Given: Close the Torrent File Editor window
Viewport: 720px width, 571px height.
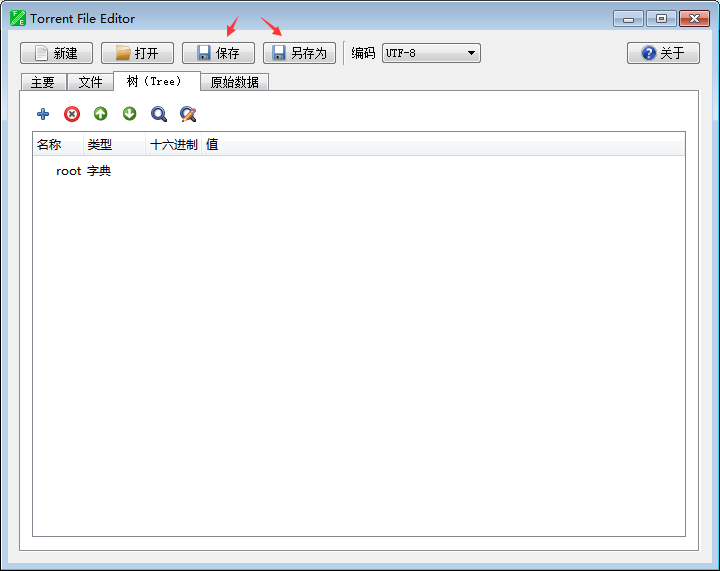Looking at the screenshot, I should [x=694, y=19].
